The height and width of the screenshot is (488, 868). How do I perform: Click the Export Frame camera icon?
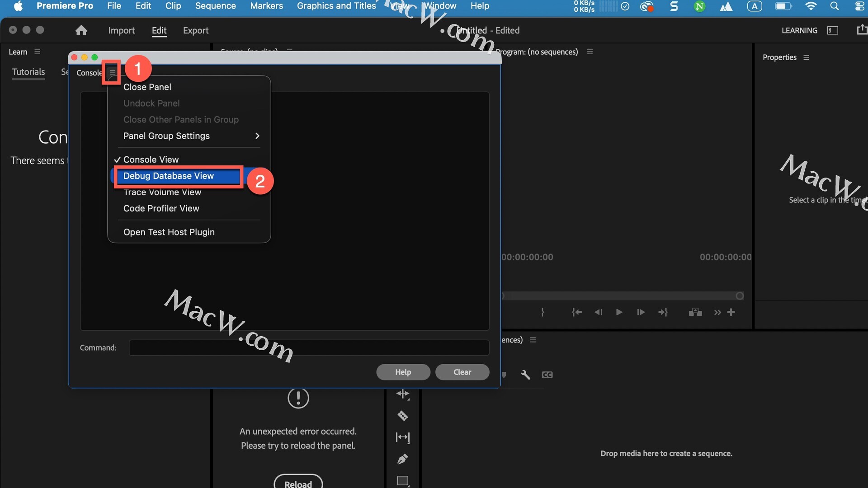coord(695,312)
